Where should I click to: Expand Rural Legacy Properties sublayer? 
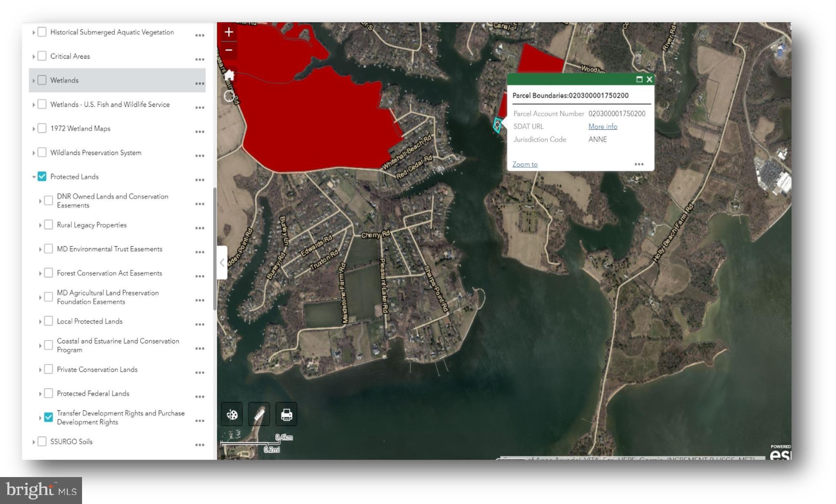point(40,225)
